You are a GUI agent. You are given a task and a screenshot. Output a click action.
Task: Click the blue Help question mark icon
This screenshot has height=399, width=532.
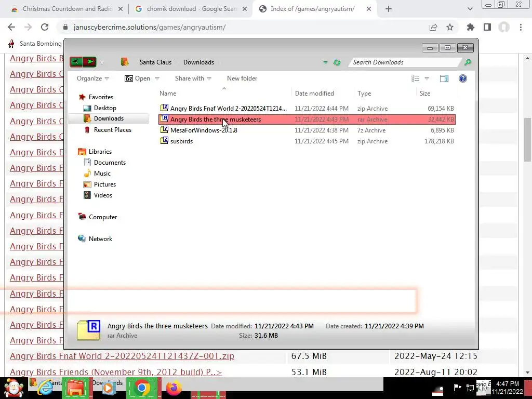(x=463, y=78)
